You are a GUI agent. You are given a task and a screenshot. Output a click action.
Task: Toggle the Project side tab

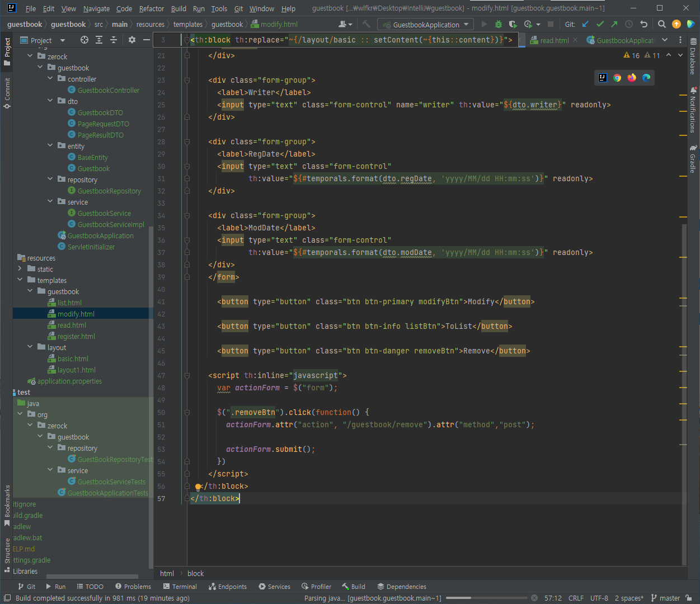[x=7, y=52]
